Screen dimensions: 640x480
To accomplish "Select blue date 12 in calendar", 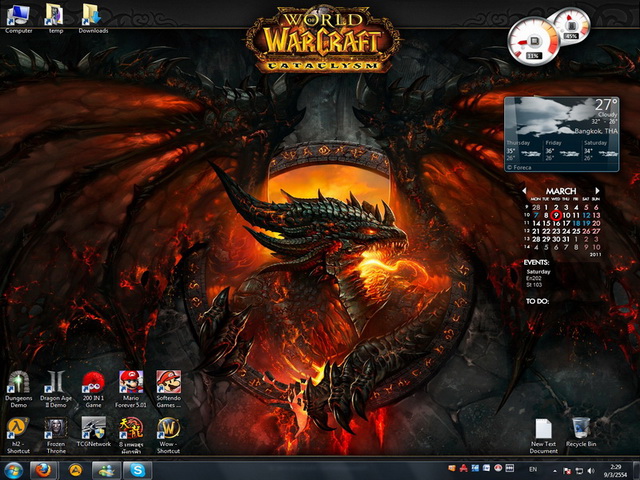I will pyautogui.click(x=586, y=215).
